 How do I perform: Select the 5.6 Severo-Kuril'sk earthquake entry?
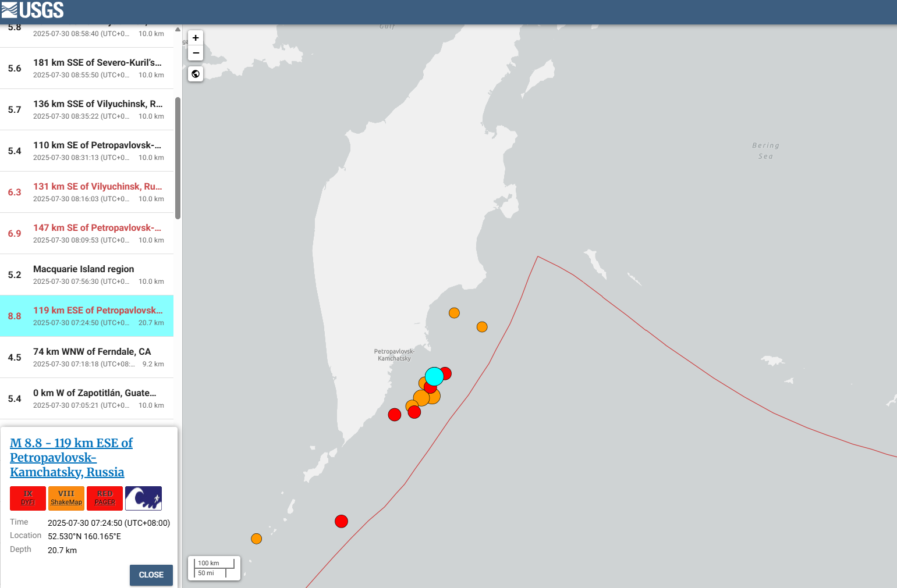coord(87,68)
